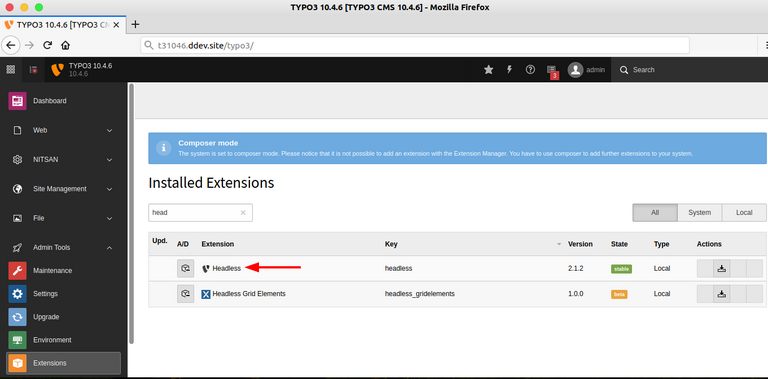Click the Installed Extensions heading
The image size is (768, 379).
coord(211,183)
